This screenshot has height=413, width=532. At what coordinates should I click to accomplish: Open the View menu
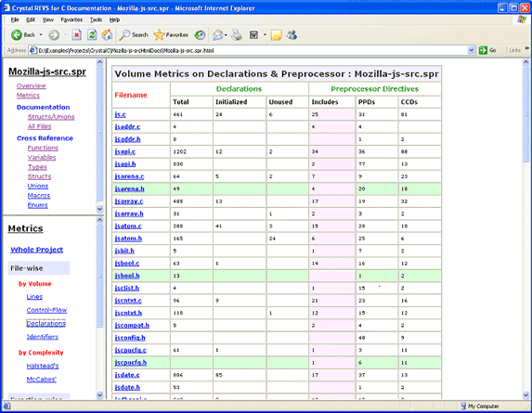pos(48,19)
